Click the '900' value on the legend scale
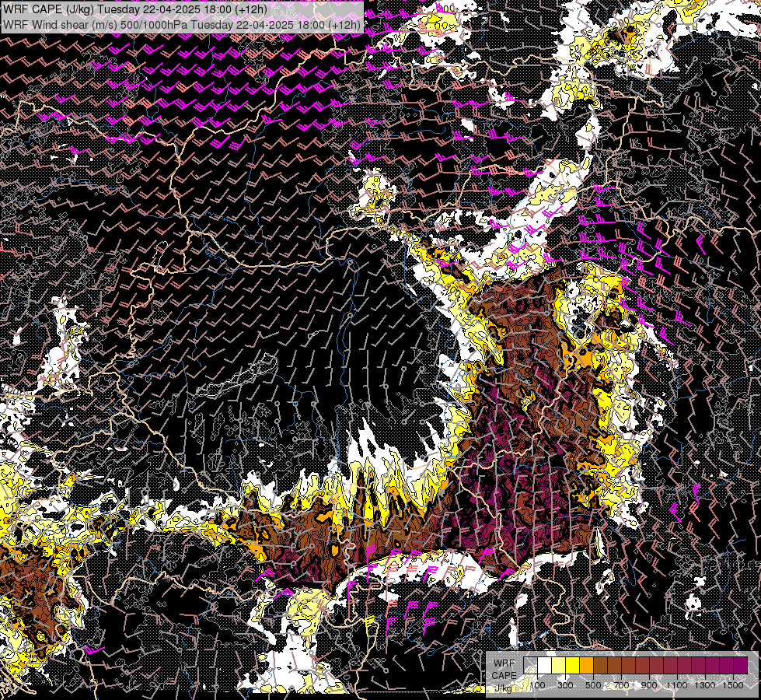Screen dimensions: 761x700 click(649, 685)
